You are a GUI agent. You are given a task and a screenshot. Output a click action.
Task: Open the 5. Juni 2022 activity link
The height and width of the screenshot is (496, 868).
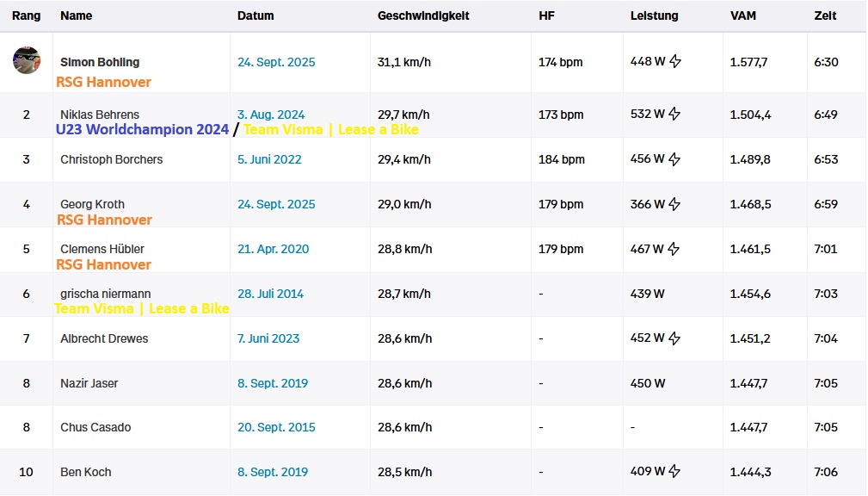pos(269,159)
